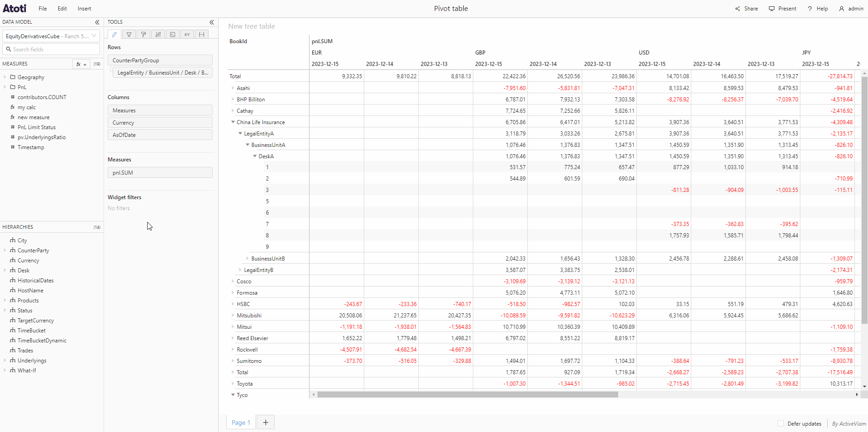Expand the Asahi row
The image size is (868, 432).
pyautogui.click(x=233, y=88)
